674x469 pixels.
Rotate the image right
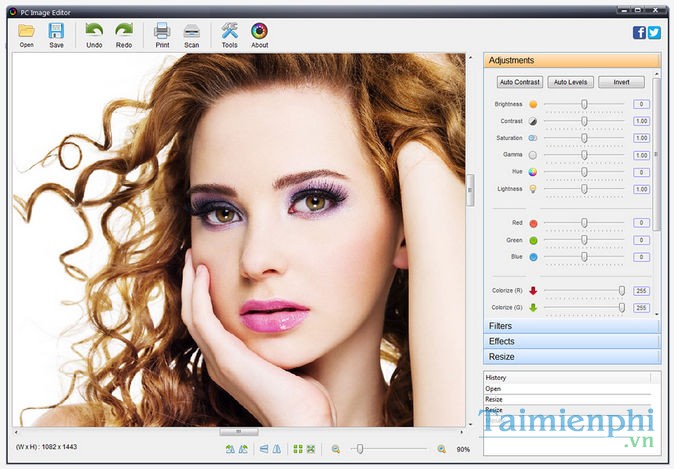pyautogui.click(x=243, y=449)
